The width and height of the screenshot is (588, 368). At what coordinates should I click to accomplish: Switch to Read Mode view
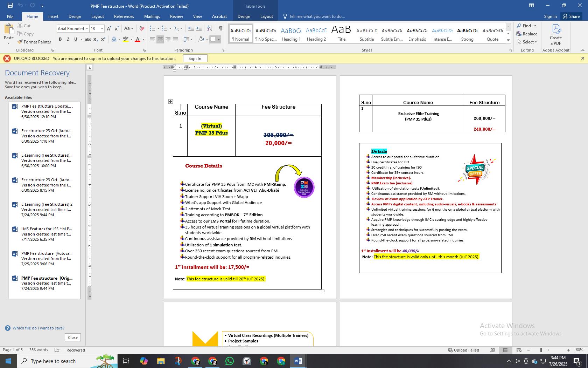[492, 350]
